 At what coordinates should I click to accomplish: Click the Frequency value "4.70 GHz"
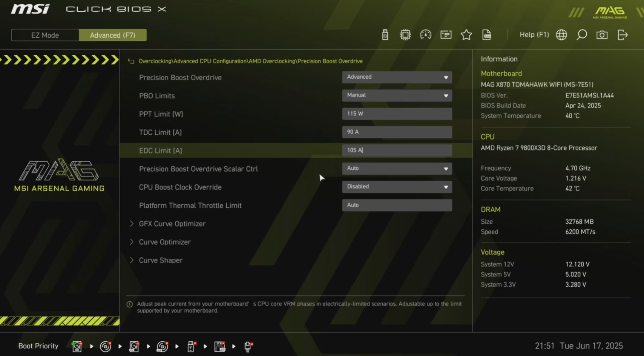click(578, 168)
